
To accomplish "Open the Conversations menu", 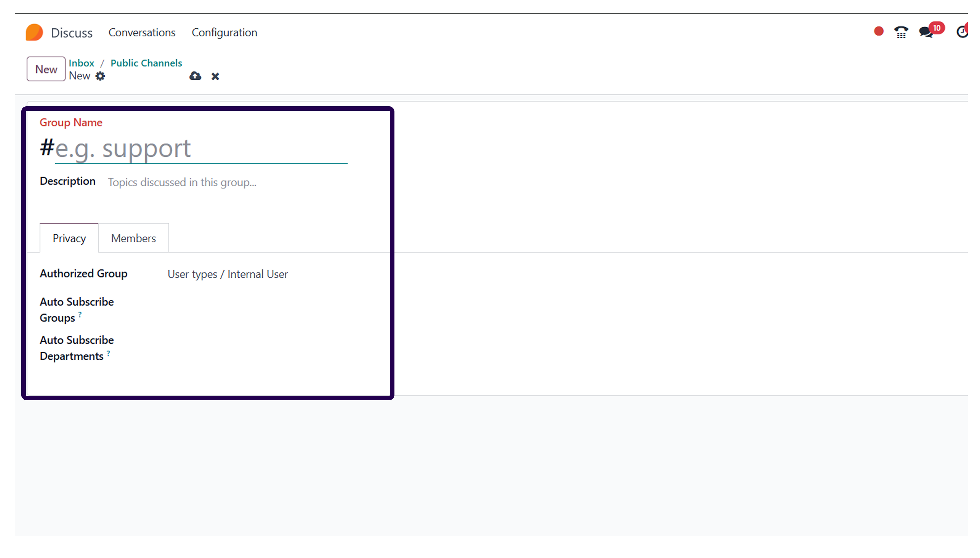I will coord(142,33).
